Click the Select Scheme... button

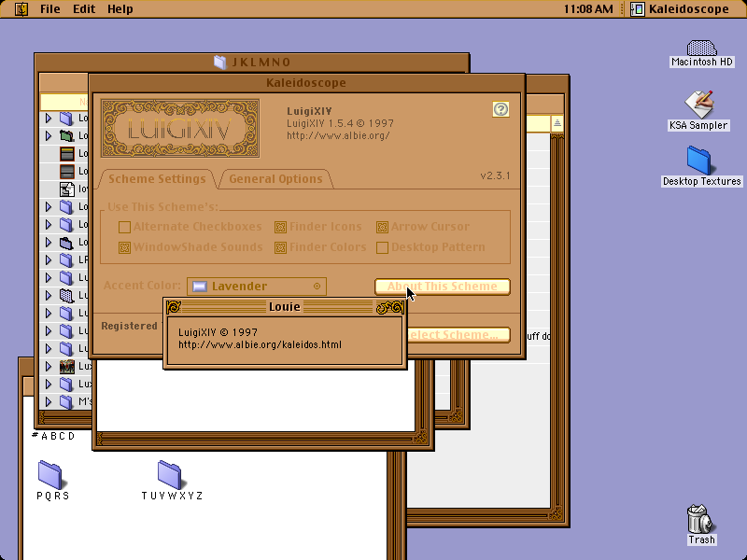tap(458, 335)
